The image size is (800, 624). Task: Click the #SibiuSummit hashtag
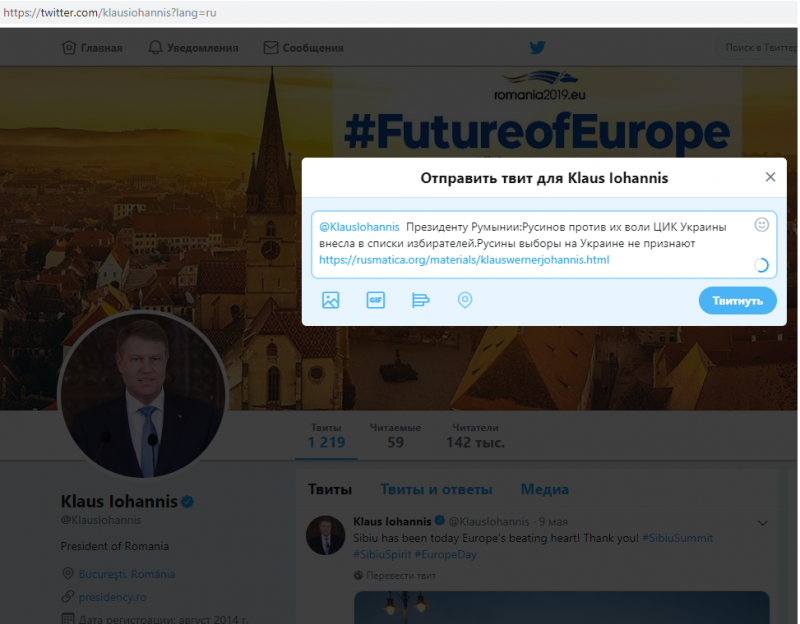tap(677, 538)
